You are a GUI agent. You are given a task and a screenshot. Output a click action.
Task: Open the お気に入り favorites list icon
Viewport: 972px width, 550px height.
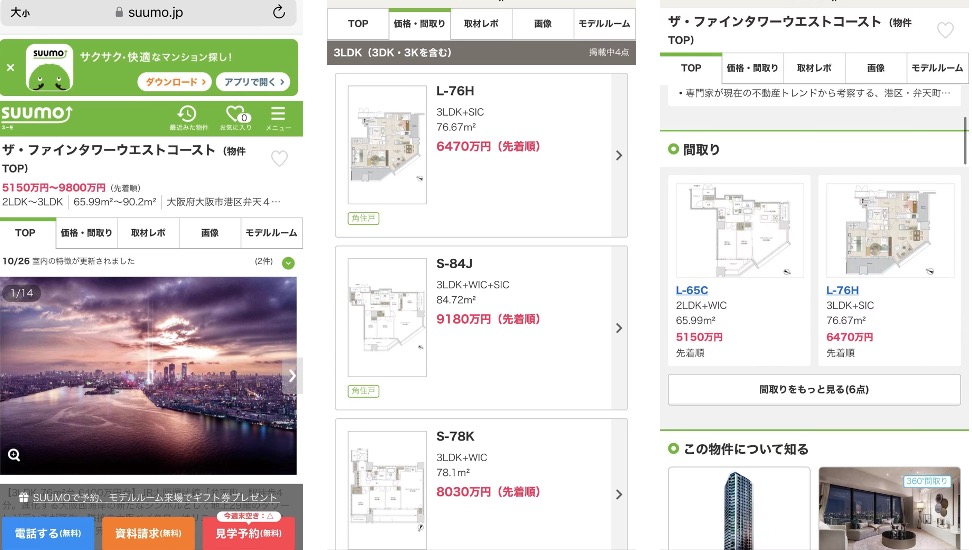click(236, 118)
